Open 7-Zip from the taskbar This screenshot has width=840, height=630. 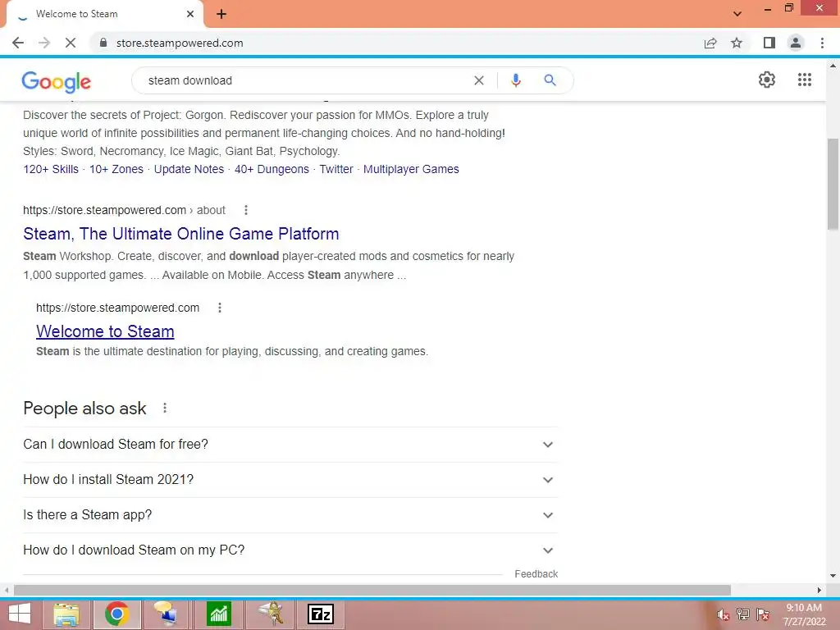321,614
